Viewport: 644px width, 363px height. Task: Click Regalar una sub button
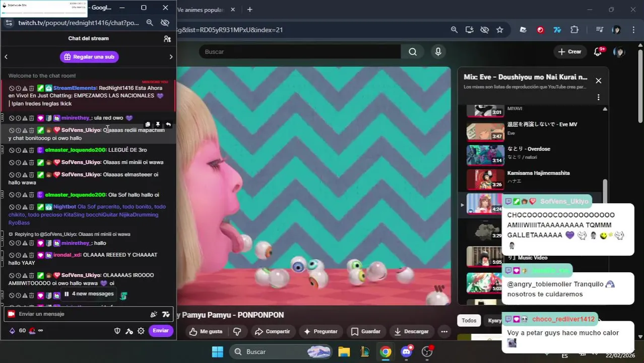(89, 57)
